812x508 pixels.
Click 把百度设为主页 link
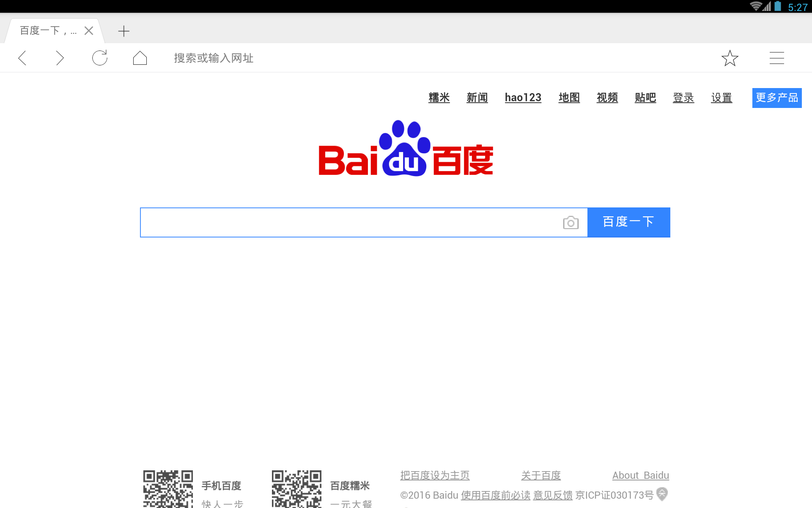click(x=435, y=475)
